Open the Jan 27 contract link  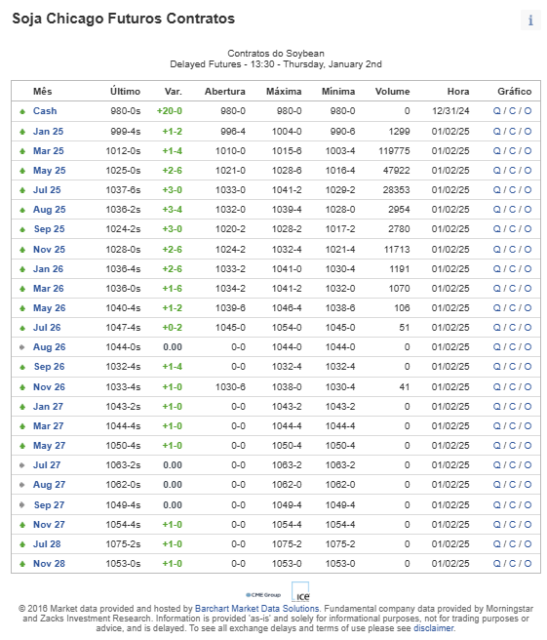click(48, 407)
